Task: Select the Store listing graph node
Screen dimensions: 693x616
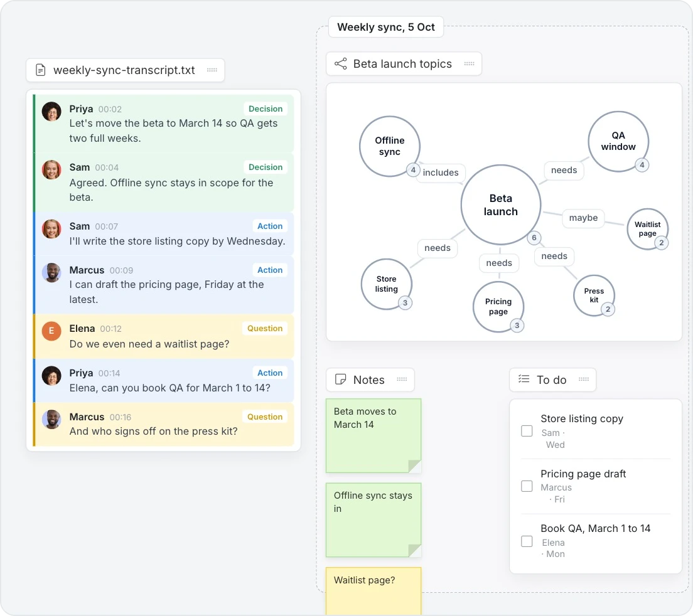Action: 386,284
